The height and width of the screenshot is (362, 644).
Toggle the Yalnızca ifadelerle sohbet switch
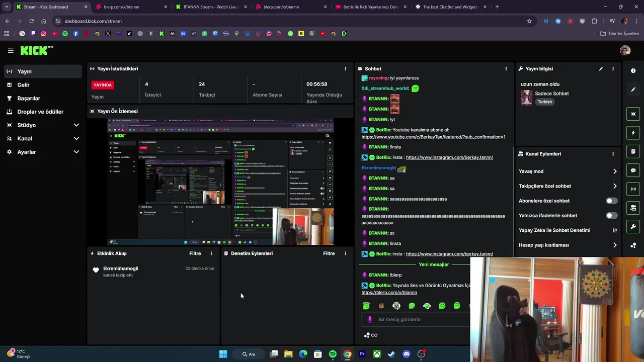click(611, 216)
